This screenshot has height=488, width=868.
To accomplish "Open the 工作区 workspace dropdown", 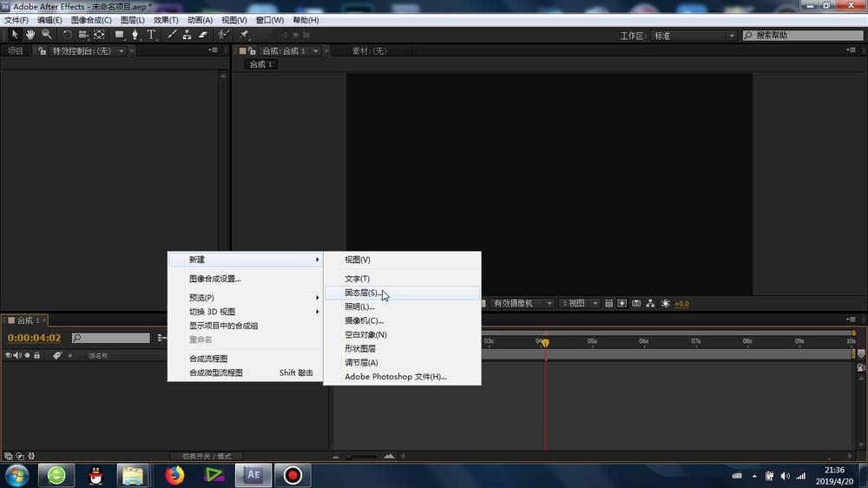I will coord(694,36).
